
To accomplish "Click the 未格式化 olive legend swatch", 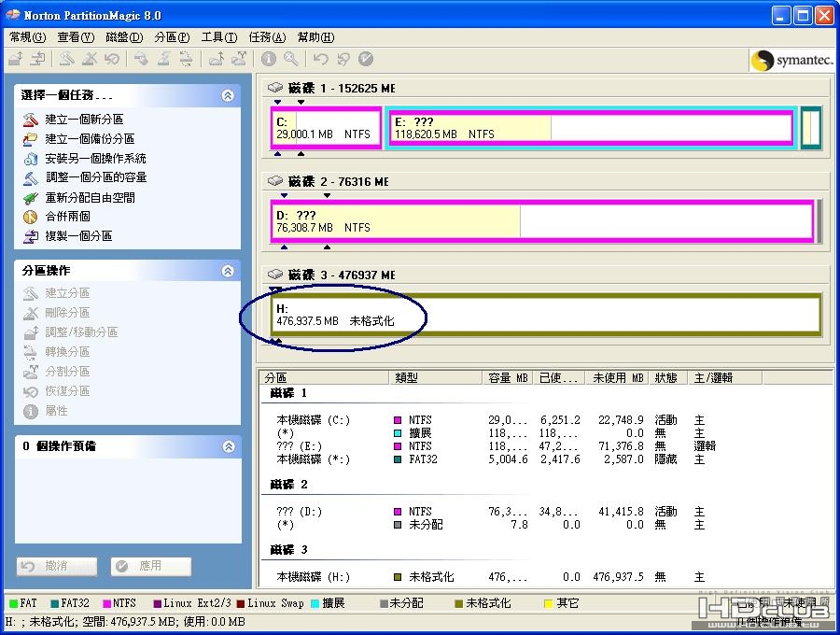I will point(458,603).
